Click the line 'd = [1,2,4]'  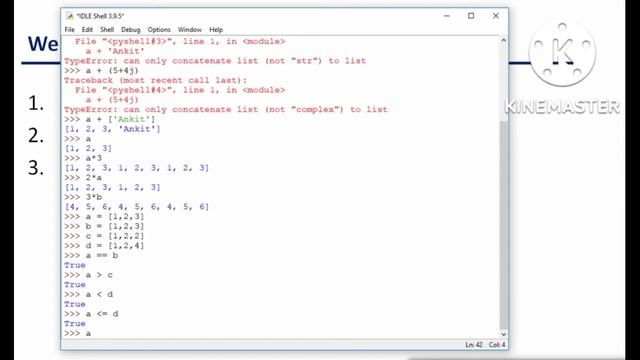(115, 246)
